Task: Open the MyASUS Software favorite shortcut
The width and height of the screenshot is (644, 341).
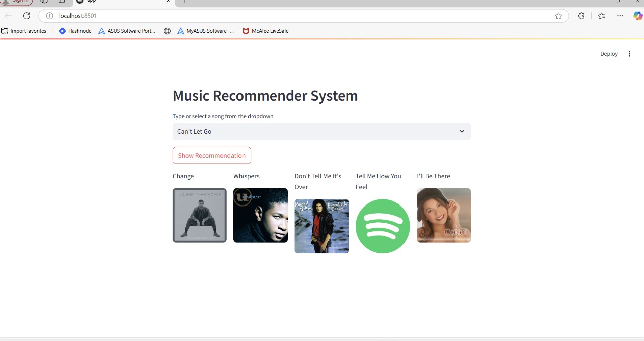Action: coord(206,31)
